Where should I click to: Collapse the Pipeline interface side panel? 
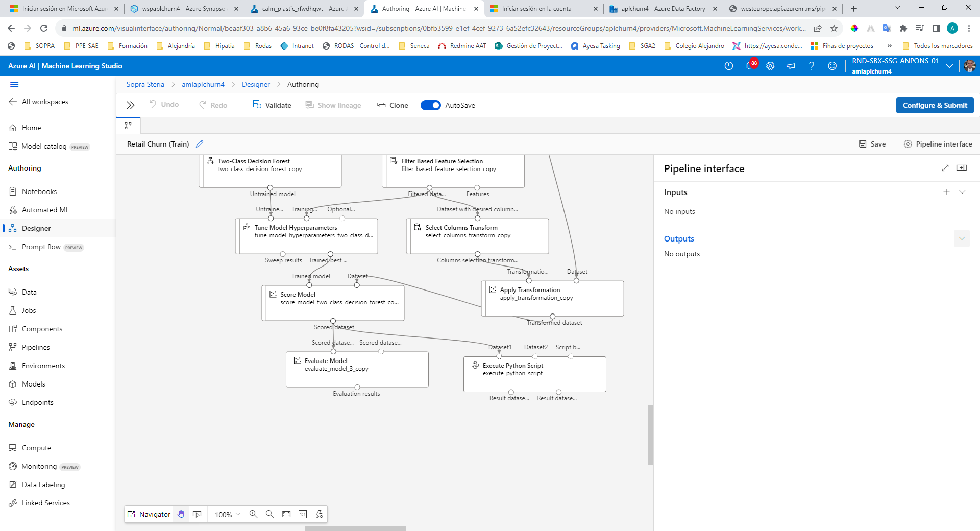click(962, 168)
